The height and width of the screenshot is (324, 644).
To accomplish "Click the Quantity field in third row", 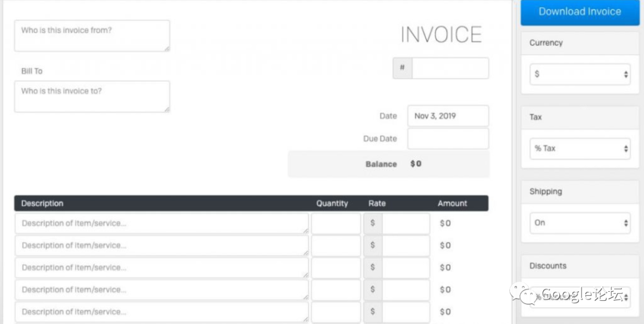I will tap(336, 268).
